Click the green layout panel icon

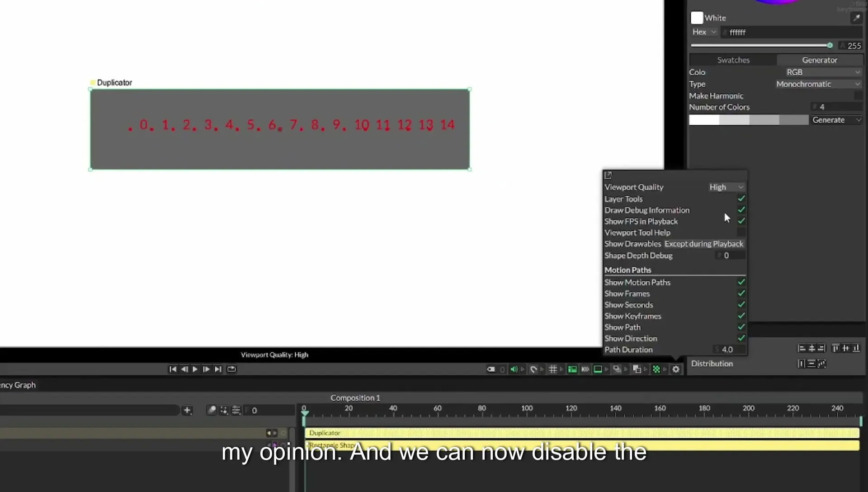[572, 369]
